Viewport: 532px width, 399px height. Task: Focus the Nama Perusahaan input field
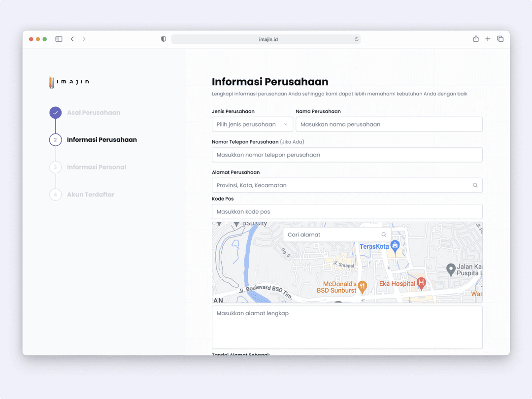point(389,124)
